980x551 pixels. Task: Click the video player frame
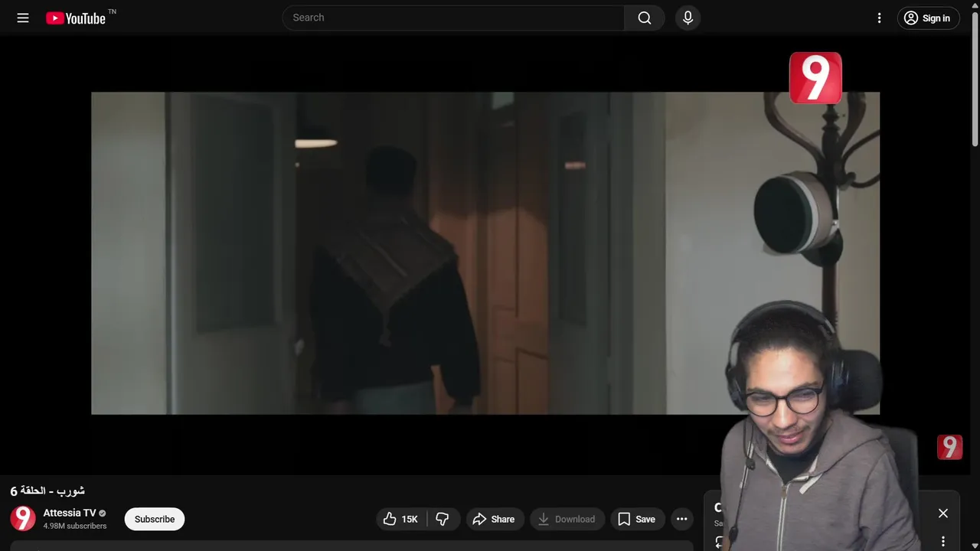[x=485, y=253]
